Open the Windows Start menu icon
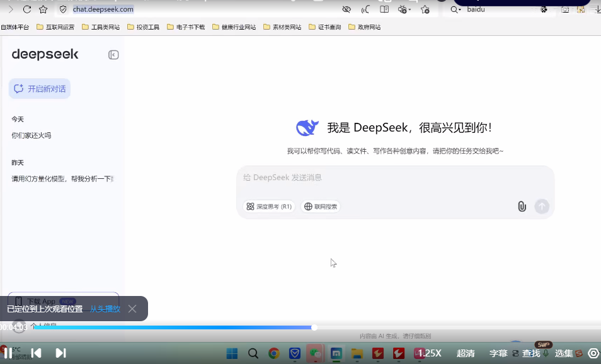601x364 pixels. (232, 353)
